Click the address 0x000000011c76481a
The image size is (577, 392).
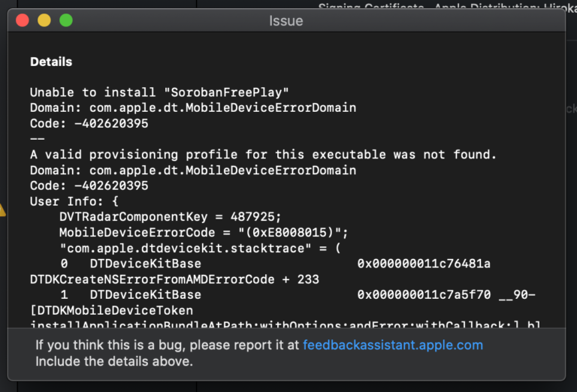[x=424, y=264]
